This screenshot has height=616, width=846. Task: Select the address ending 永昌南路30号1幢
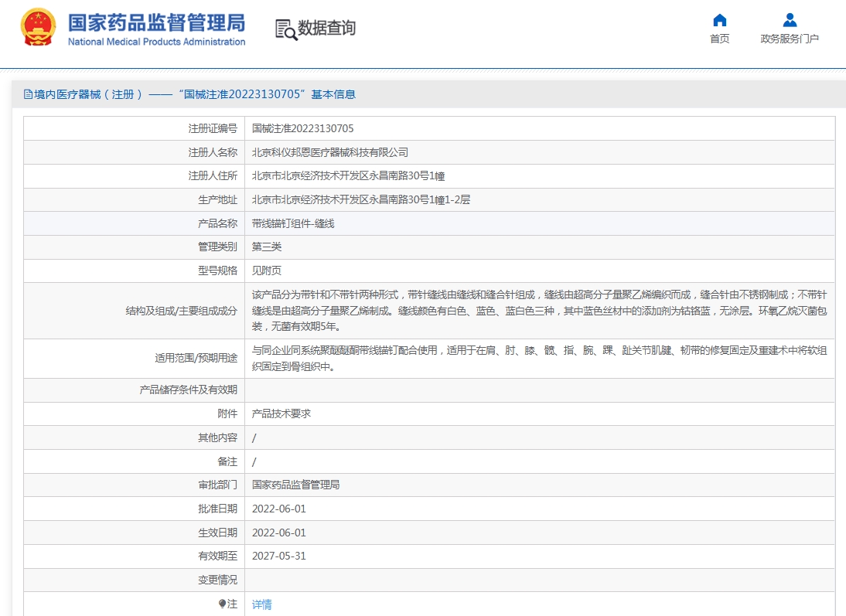click(x=348, y=176)
